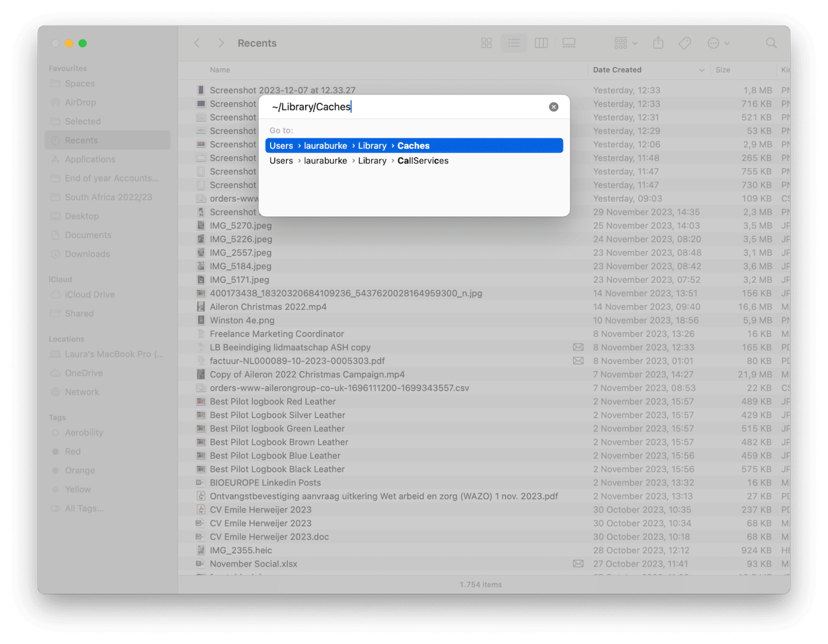Open the Downloads folder from the sidebar
Image resolution: width=828 pixels, height=644 pixels.
(x=87, y=254)
